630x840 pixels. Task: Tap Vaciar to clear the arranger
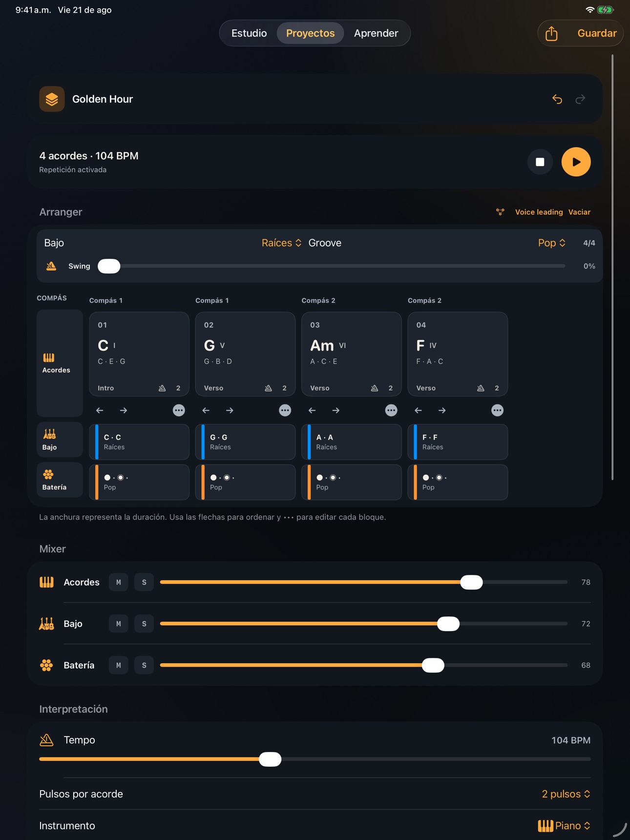click(579, 212)
